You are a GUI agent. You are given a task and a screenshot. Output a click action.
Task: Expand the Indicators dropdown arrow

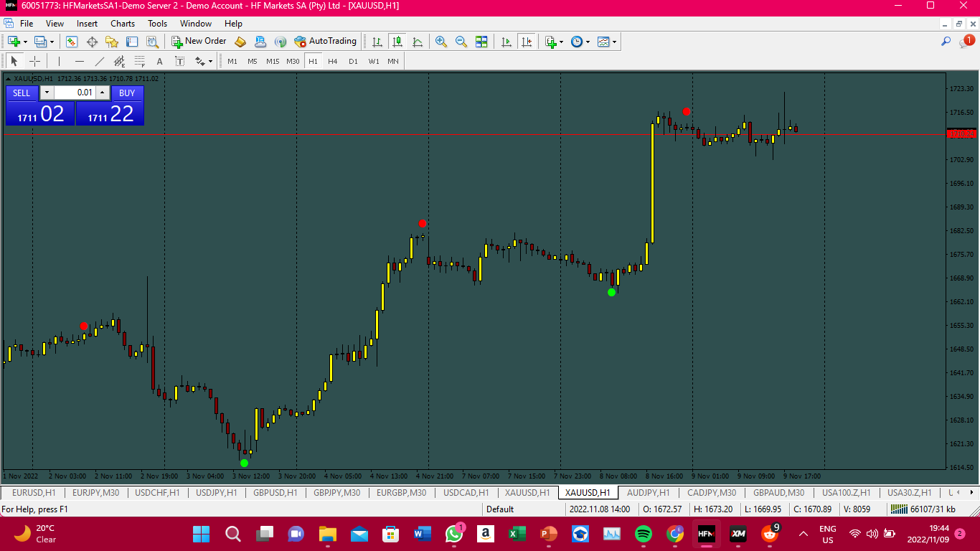click(x=561, y=42)
